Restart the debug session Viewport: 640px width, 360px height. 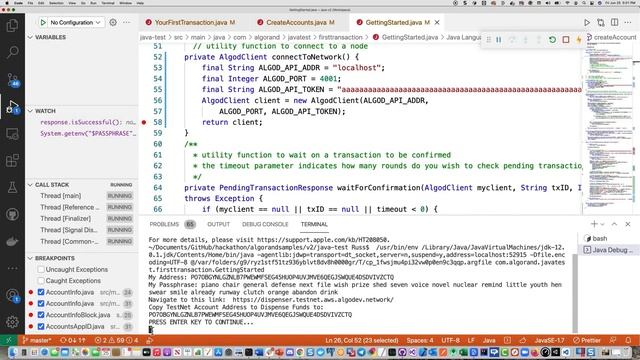552,40
